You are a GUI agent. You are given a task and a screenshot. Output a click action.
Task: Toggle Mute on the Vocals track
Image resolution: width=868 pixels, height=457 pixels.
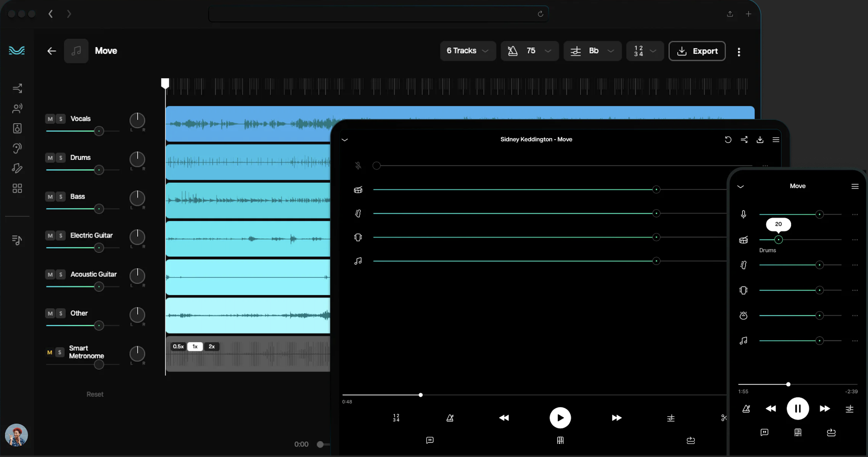point(50,118)
